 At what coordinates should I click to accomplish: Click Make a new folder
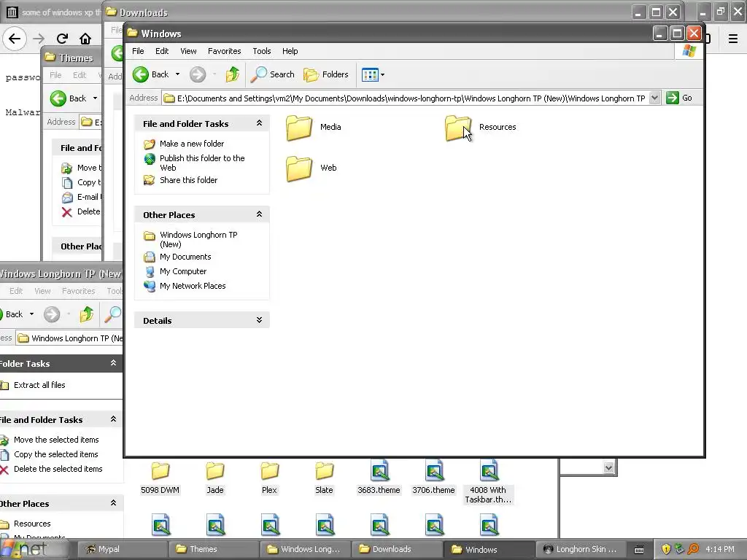(x=192, y=144)
